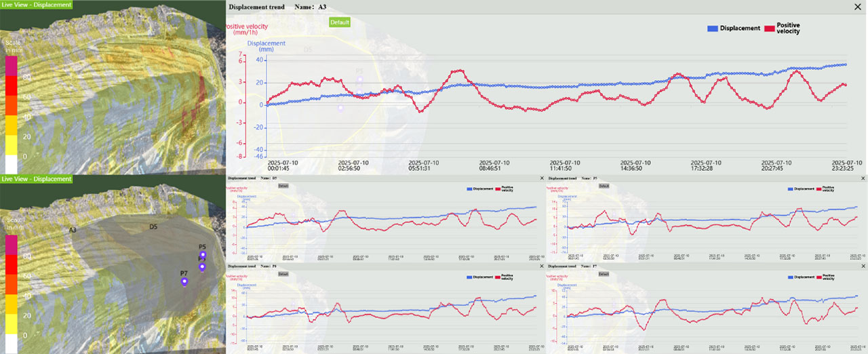
Task: Select the top Live View - Displacement label
Action: (37, 5)
